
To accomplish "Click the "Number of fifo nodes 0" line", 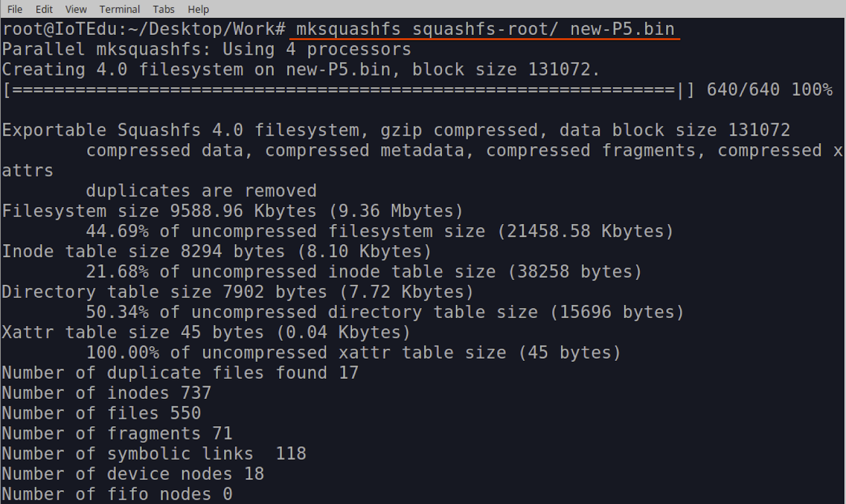I will 117,494.
